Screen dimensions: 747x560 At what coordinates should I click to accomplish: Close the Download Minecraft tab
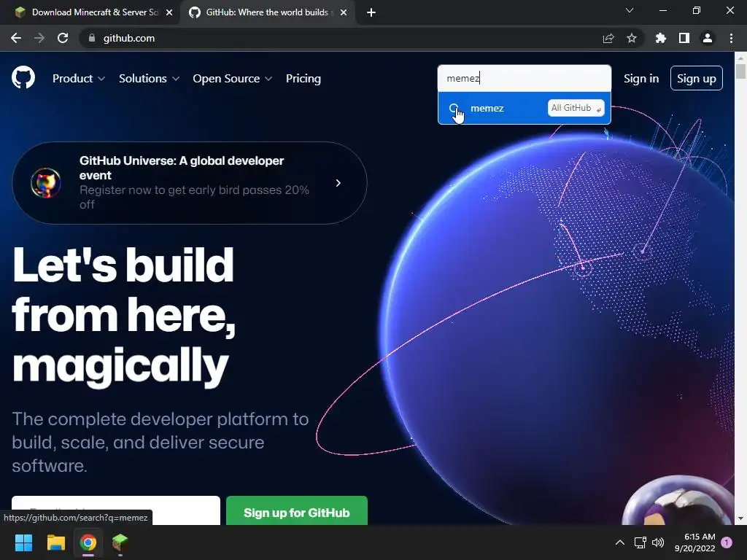point(169,12)
